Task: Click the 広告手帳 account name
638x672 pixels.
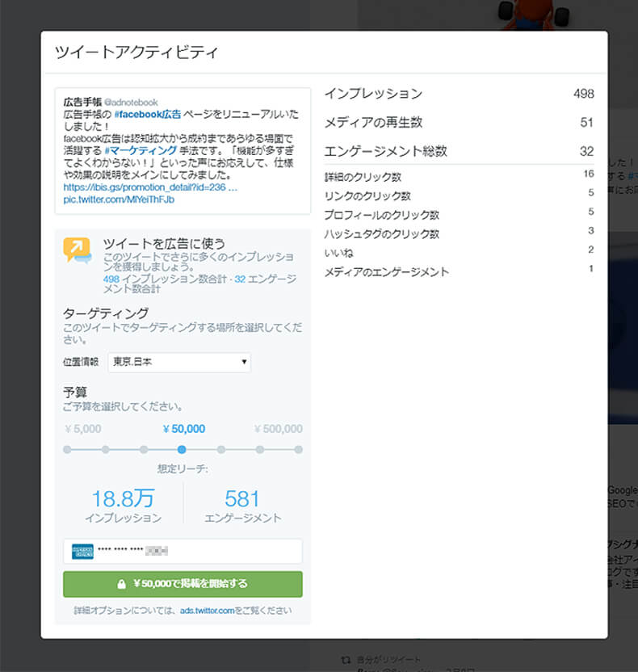Action: tap(82, 102)
